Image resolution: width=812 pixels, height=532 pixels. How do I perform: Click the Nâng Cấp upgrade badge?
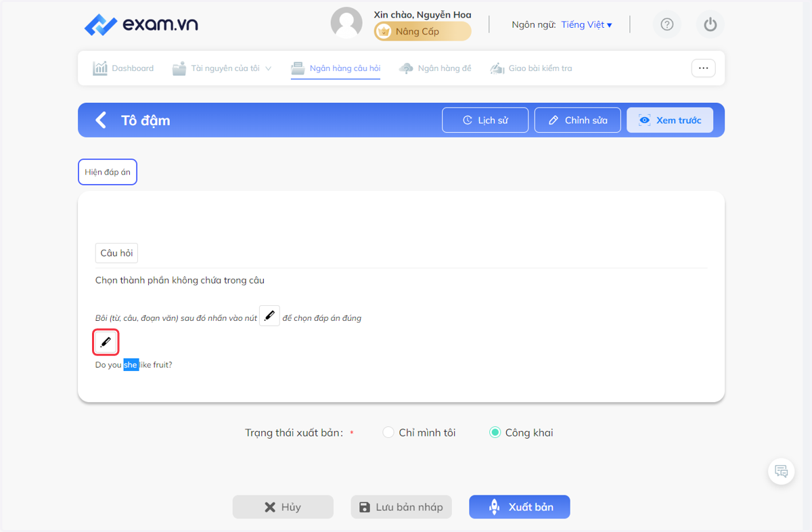tap(423, 31)
